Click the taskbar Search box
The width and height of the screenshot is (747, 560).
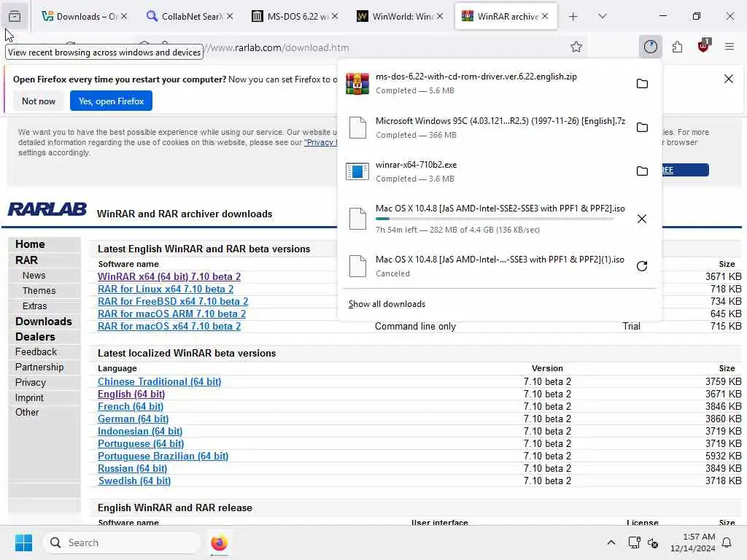pyautogui.click(x=122, y=542)
